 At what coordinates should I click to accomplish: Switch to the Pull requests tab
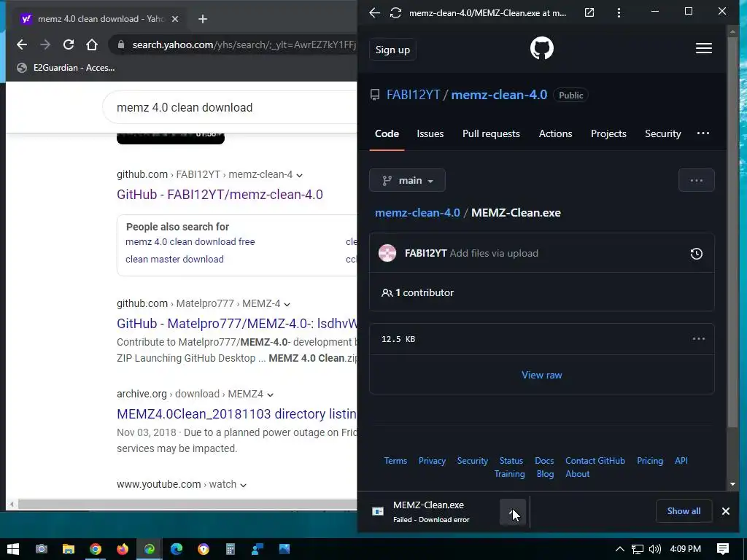tap(491, 134)
